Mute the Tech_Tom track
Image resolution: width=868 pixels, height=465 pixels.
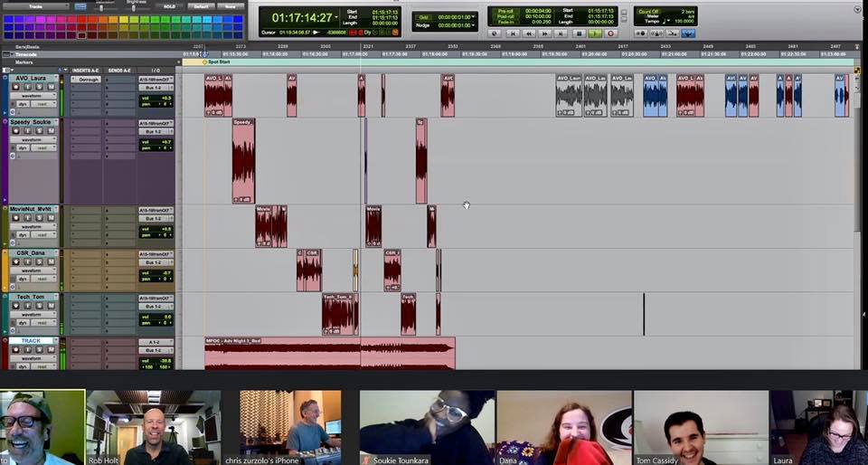click(x=51, y=306)
